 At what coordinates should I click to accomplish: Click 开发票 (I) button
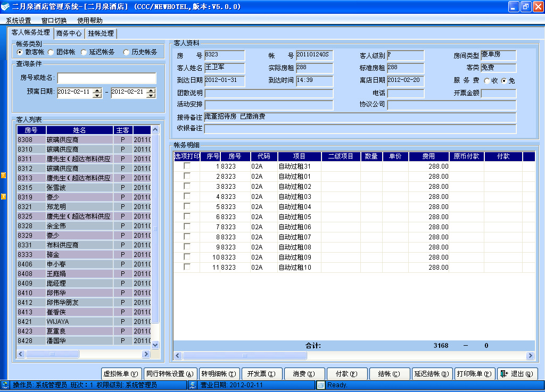click(261, 374)
